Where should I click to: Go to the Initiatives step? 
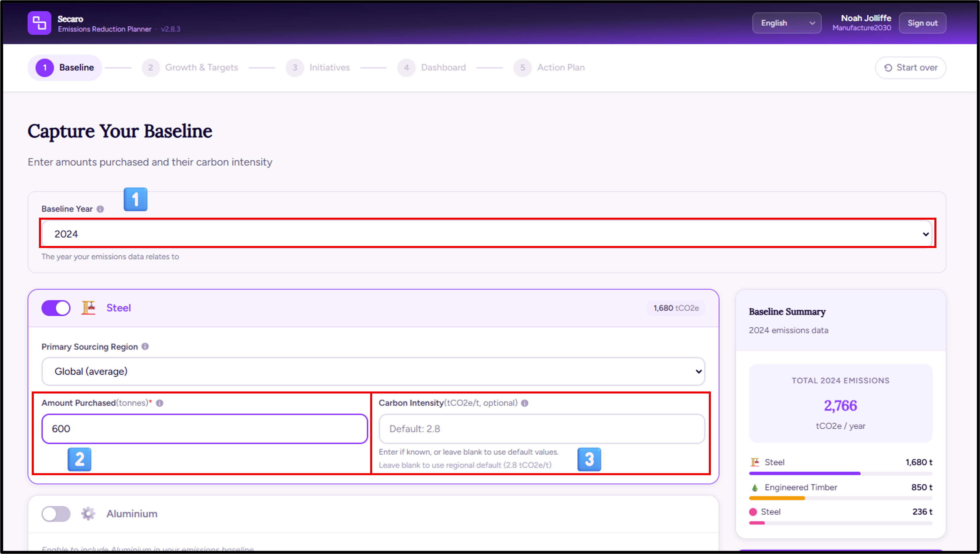coord(318,68)
